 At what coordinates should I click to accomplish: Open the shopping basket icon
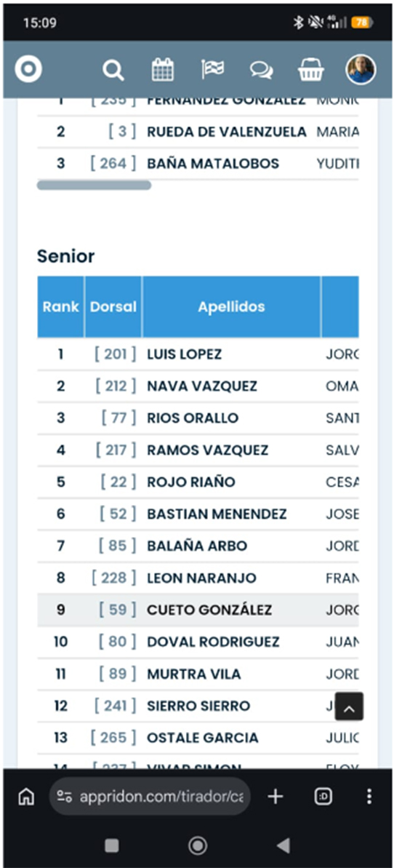pos(311,71)
